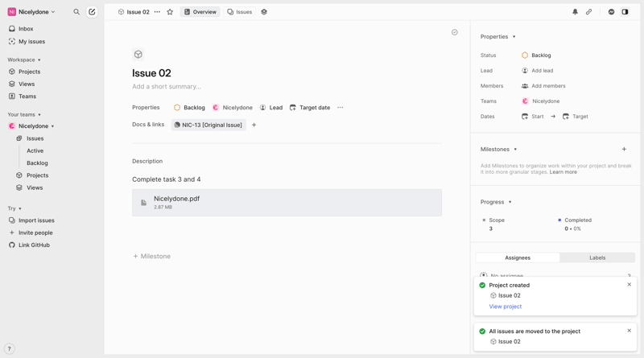This screenshot has width=644, height=358.
Task: Dismiss the Project created notification
Action: click(x=630, y=285)
